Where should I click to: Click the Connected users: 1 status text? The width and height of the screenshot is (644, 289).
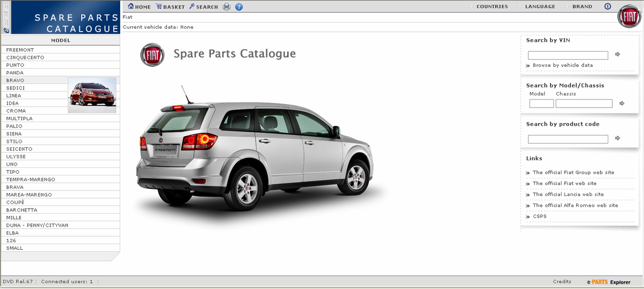point(67,281)
